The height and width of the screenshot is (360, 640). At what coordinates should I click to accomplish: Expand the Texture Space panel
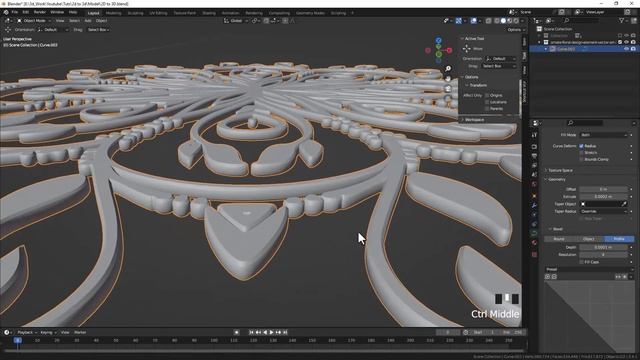560,170
